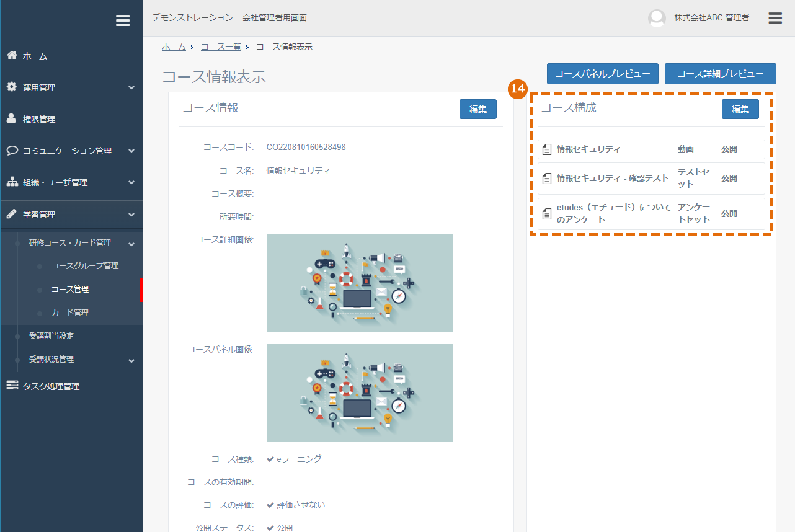This screenshot has width=795, height=532.
Task: Click the アンケートセット type cell
Action: (694, 214)
